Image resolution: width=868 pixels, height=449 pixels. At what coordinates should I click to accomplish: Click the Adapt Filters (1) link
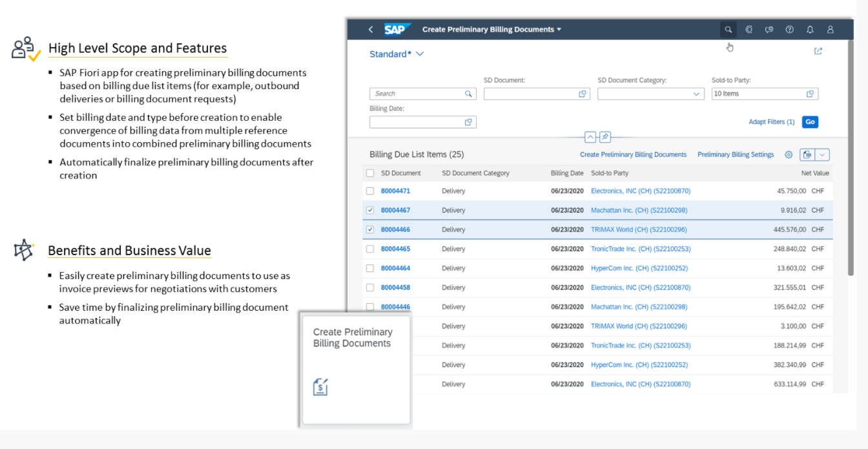(x=771, y=122)
